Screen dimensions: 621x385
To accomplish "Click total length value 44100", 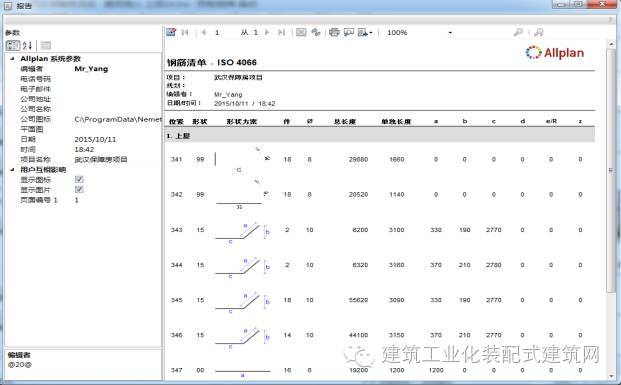I will click(x=358, y=335).
